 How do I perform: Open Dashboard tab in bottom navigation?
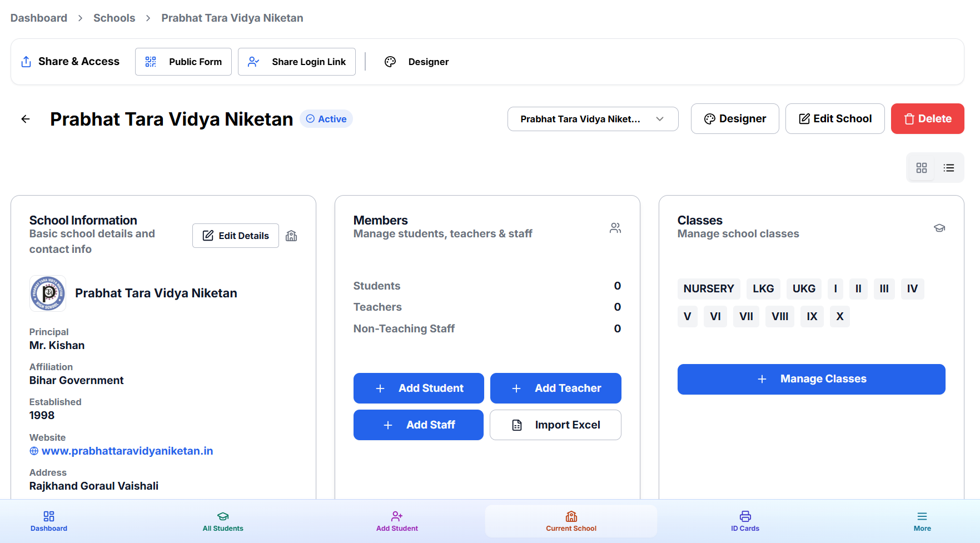point(49,521)
